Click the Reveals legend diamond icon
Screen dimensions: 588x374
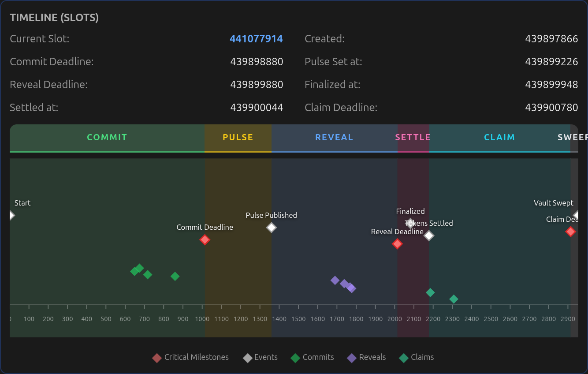point(352,358)
